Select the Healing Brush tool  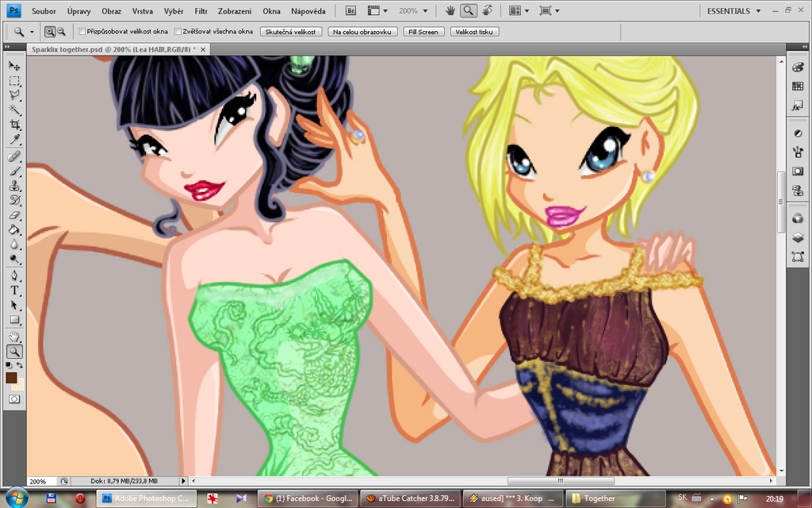click(x=14, y=156)
